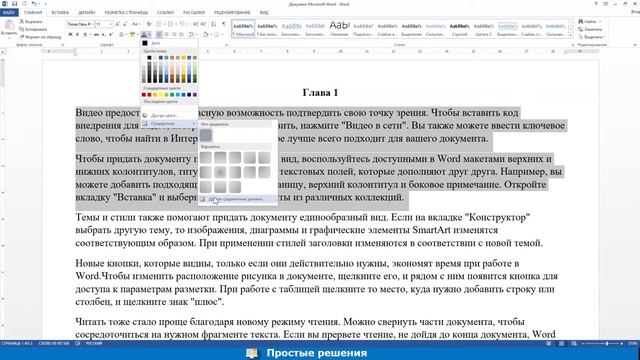Apply the Обычный style
Screen dimensions: 640x360
coord(243,29)
